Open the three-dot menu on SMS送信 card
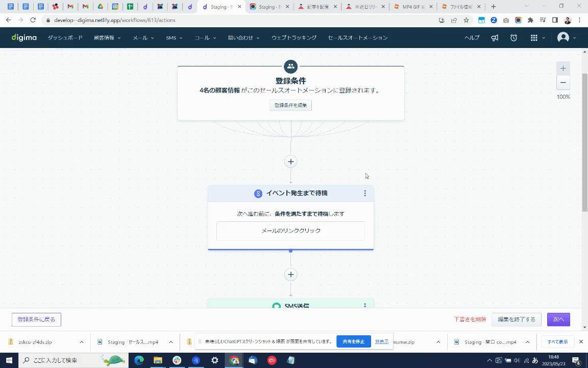 tap(365, 305)
